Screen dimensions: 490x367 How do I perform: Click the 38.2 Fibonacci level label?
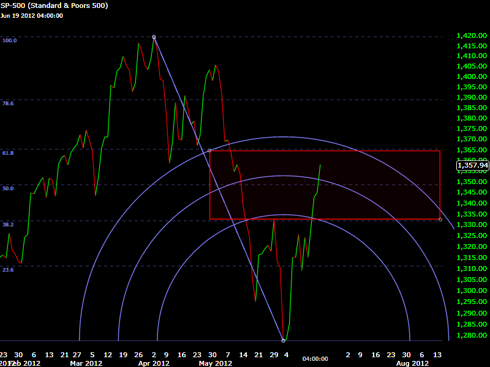coord(8,224)
